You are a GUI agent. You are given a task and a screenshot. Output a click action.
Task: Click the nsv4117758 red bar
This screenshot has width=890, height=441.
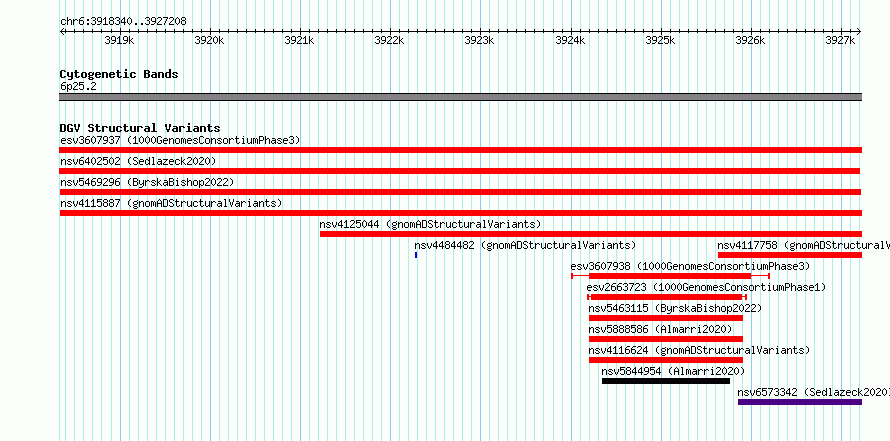[790, 255]
